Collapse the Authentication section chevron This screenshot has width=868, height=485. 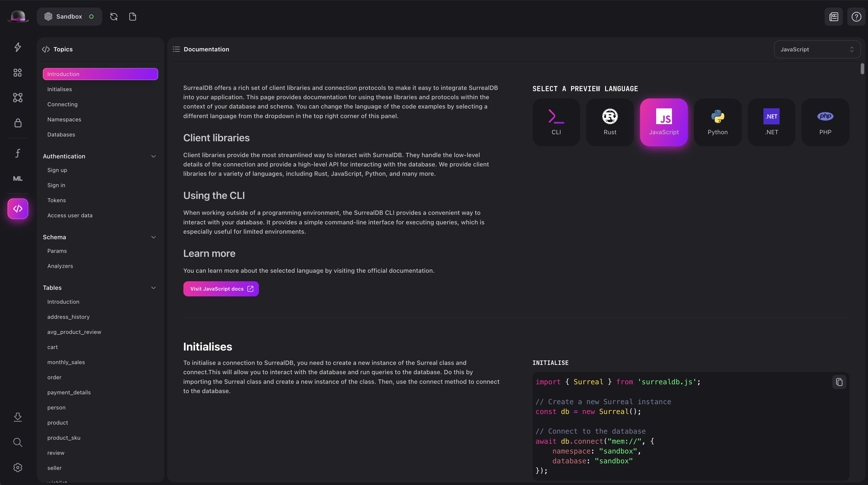tap(153, 156)
